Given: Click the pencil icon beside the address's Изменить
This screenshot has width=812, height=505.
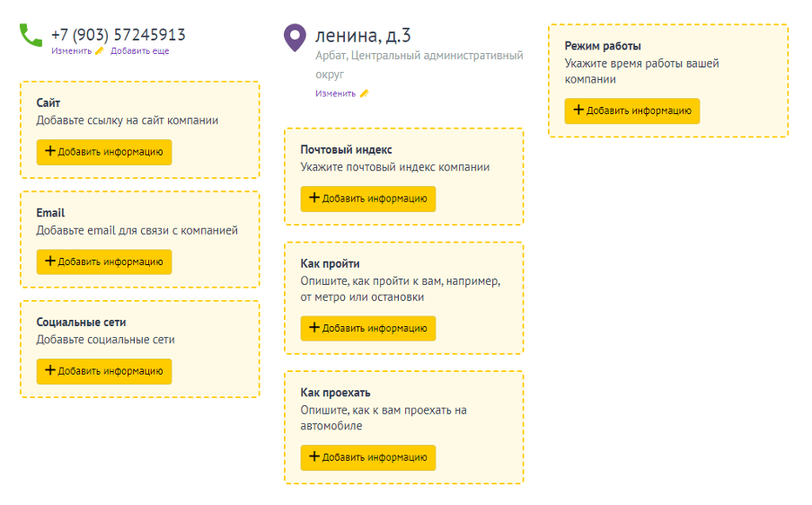Looking at the screenshot, I should [364, 93].
